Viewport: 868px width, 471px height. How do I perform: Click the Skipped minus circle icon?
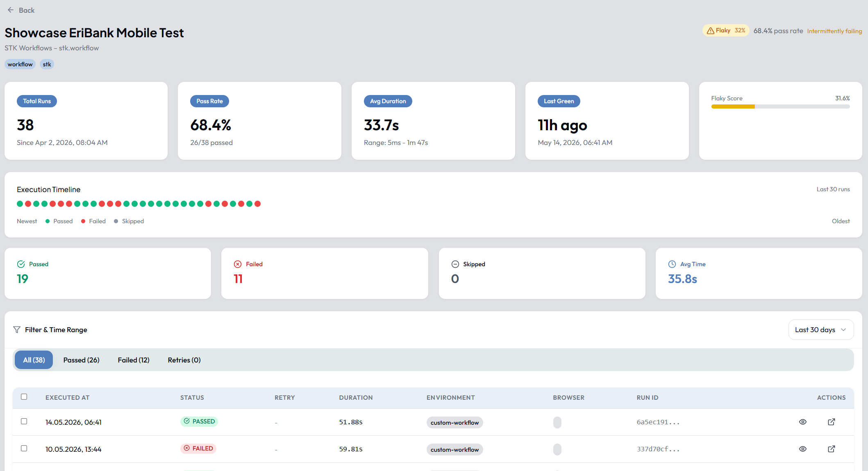pyautogui.click(x=455, y=264)
